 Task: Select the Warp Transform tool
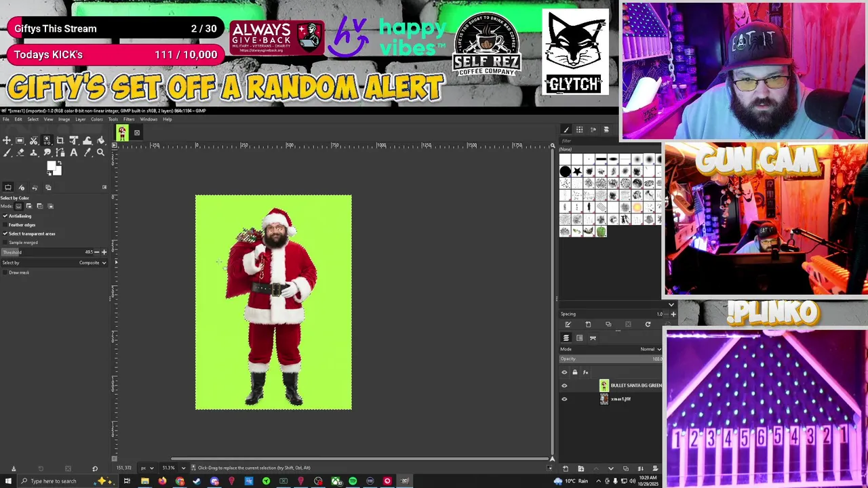click(87, 140)
